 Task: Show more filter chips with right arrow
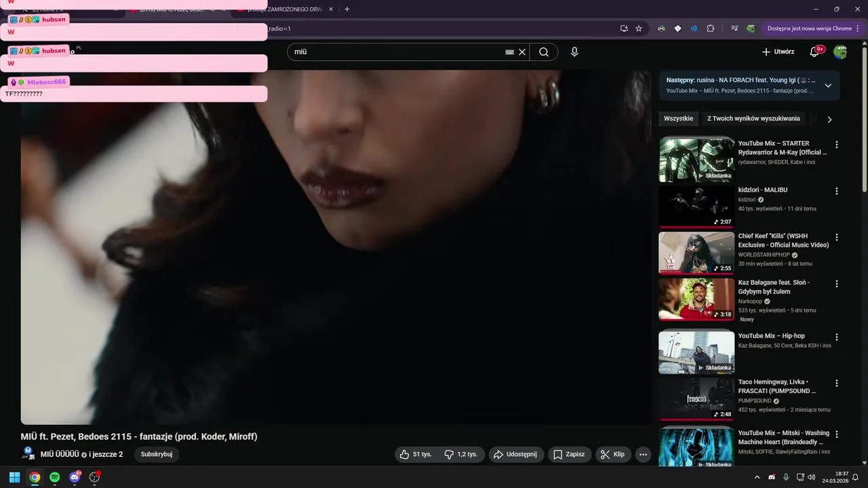tap(829, 119)
